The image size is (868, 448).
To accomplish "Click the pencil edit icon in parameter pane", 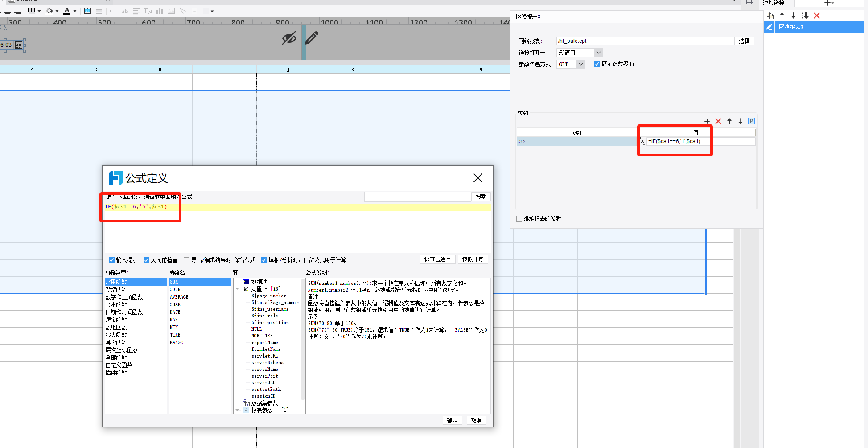I will [312, 38].
